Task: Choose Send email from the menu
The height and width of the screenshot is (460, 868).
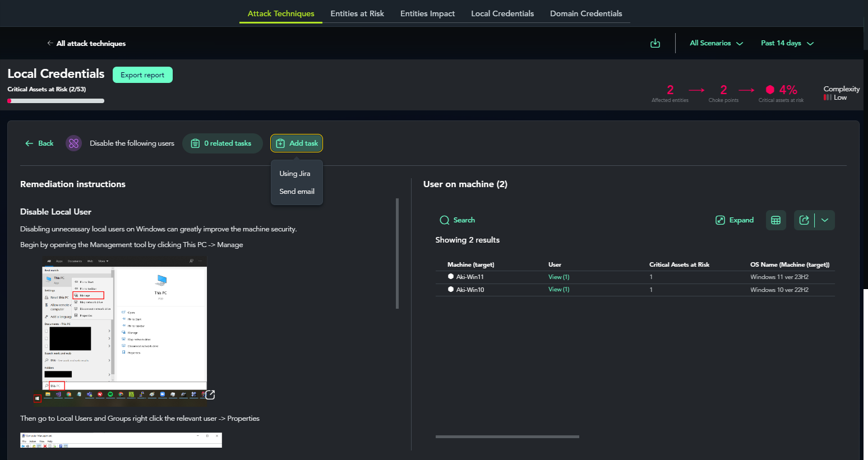Action: click(297, 192)
